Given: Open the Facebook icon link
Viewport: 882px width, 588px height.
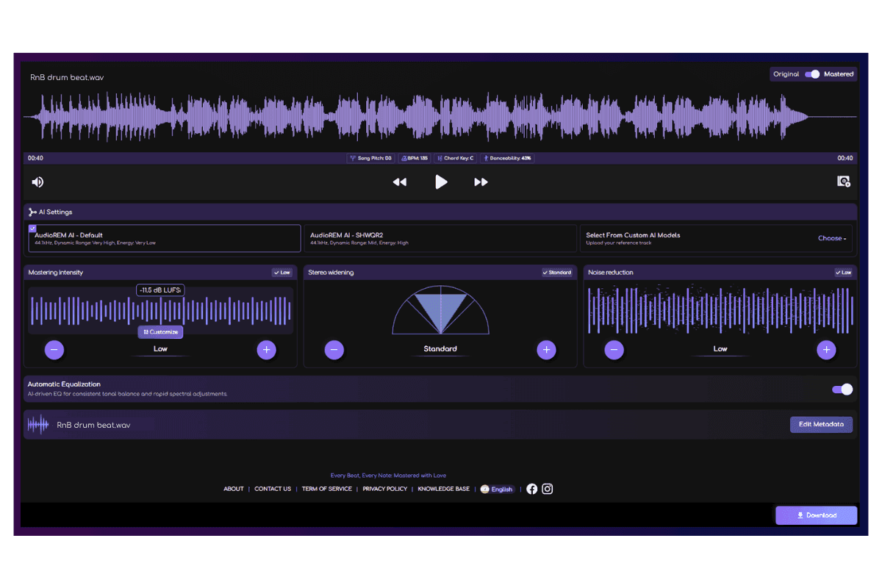Looking at the screenshot, I should pos(532,489).
